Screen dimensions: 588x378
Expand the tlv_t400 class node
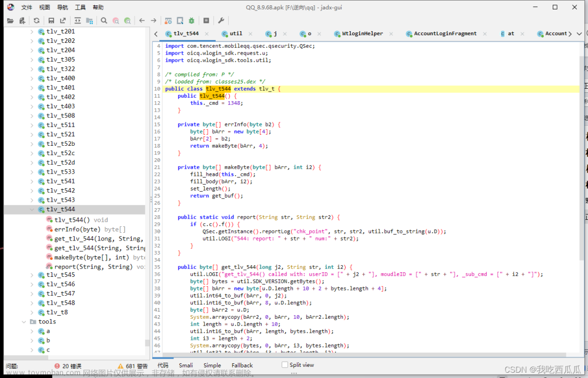tap(32, 78)
